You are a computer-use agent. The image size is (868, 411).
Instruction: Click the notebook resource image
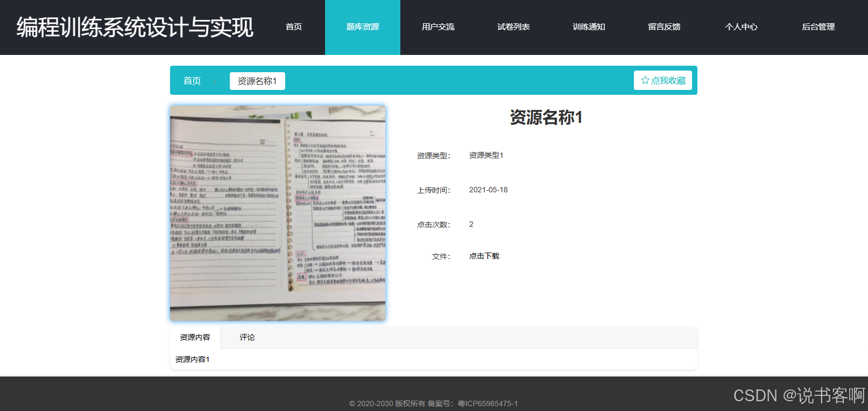click(x=278, y=213)
